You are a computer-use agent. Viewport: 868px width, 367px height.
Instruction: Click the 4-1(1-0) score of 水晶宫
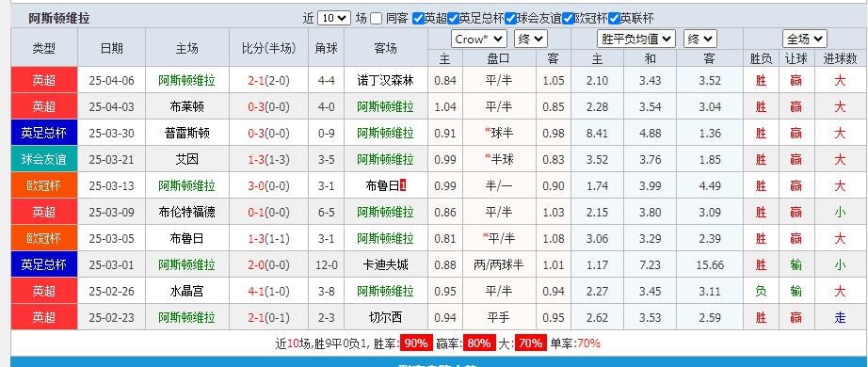point(269,291)
